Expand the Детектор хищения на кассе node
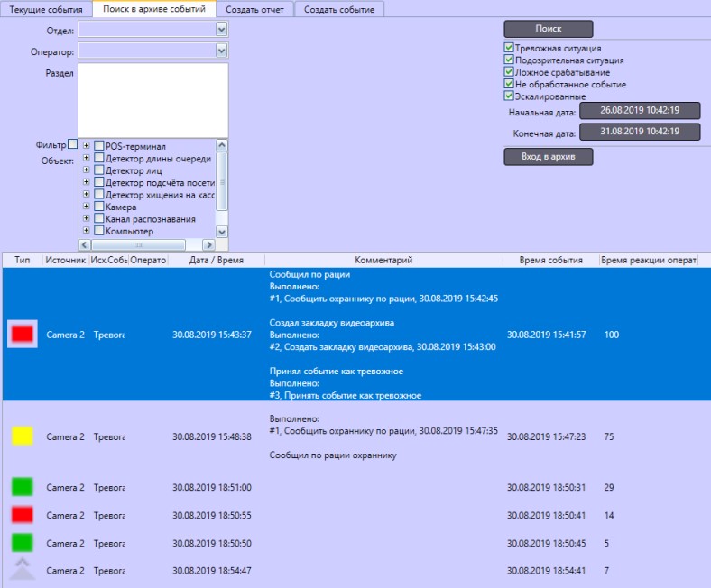711x588 pixels. pos(86,194)
